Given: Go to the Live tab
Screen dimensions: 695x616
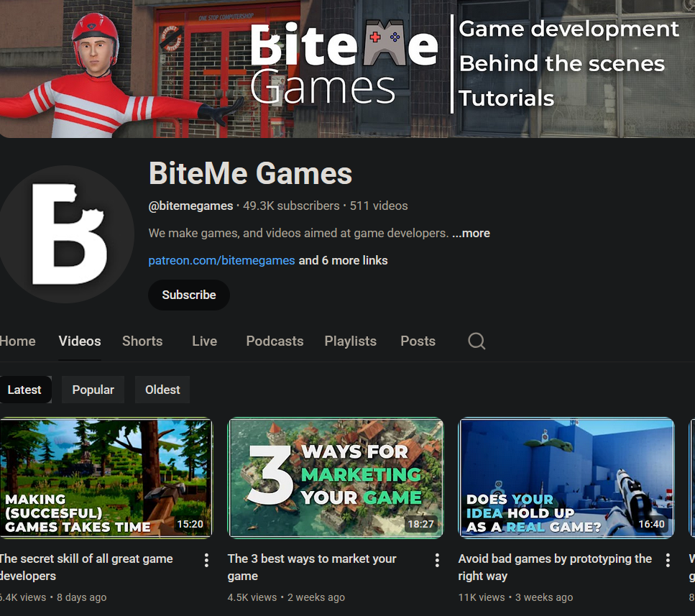Looking at the screenshot, I should pyautogui.click(x=204, y=341).
